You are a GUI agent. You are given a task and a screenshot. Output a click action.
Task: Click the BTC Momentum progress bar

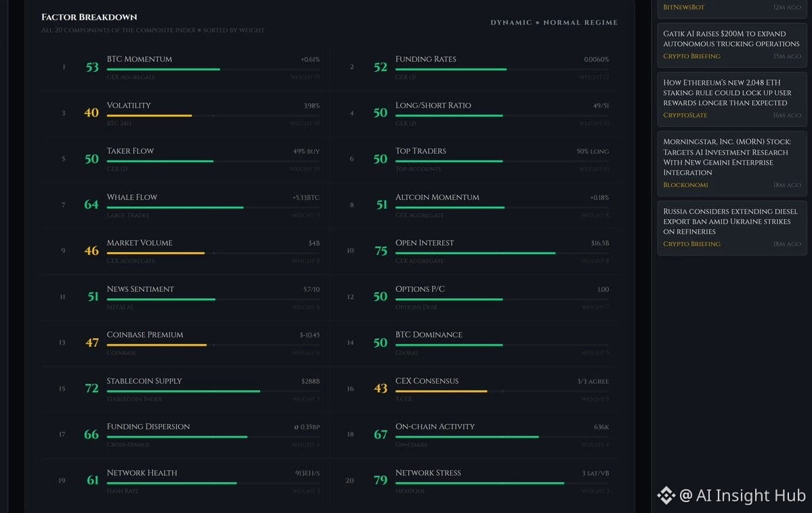pos(213,69)
